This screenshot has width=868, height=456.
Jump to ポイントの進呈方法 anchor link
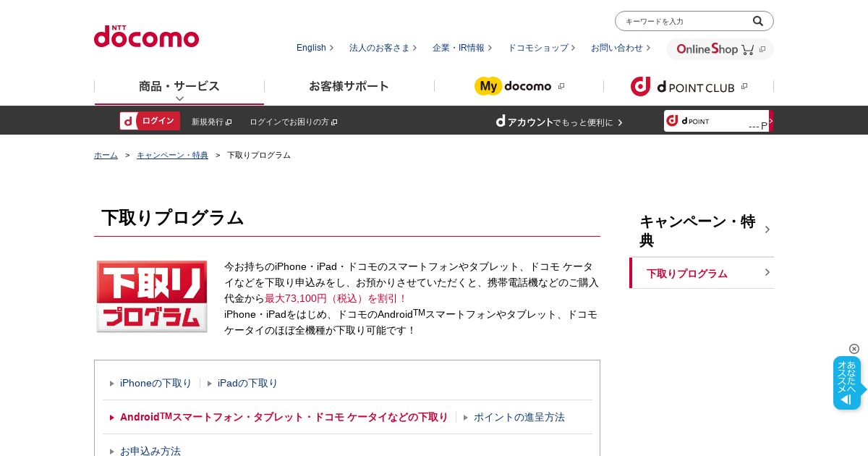pos(519,417)
